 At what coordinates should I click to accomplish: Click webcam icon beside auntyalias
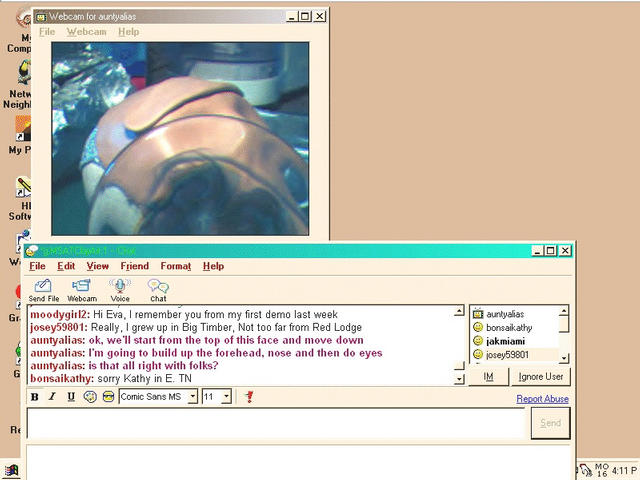pyautogui.click(x=478, y=314)
